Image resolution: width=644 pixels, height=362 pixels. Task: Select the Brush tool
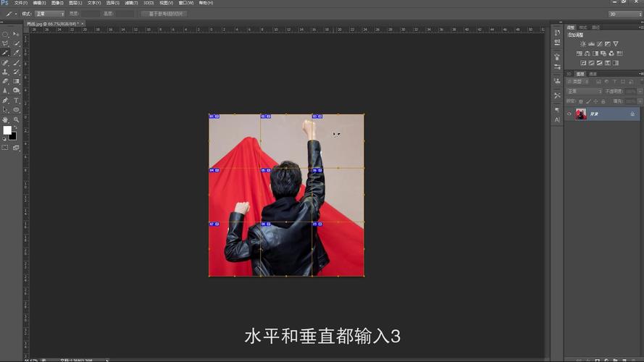(x=16, y=62)
